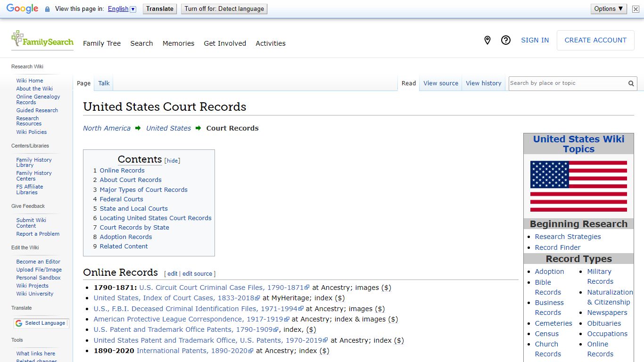Click the US flag image
The height and width of the screenshot is (362, 644).
click(x=578, y=186)
